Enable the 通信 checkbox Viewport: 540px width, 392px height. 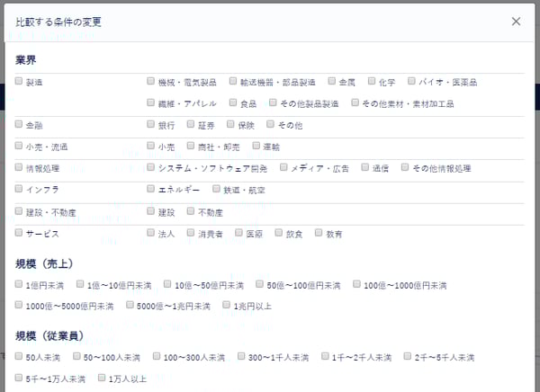[x=365, y=167]
